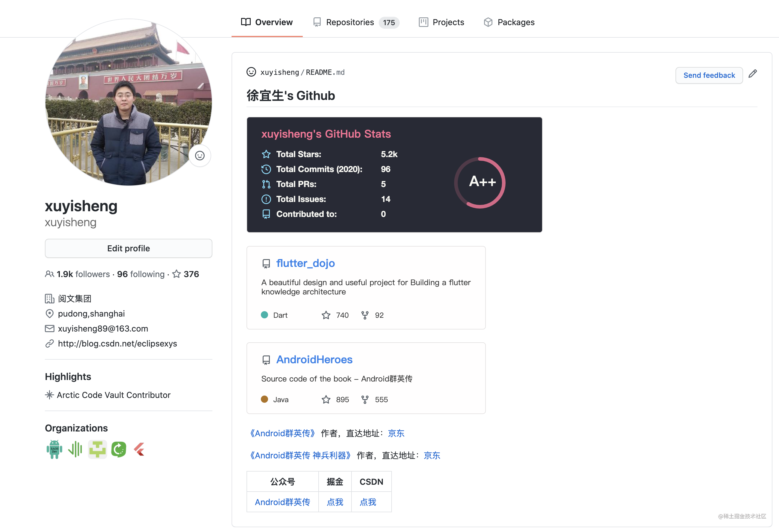Click the Total Commits clock icon
The image size is (779, 532).
(x=266, y=169)
